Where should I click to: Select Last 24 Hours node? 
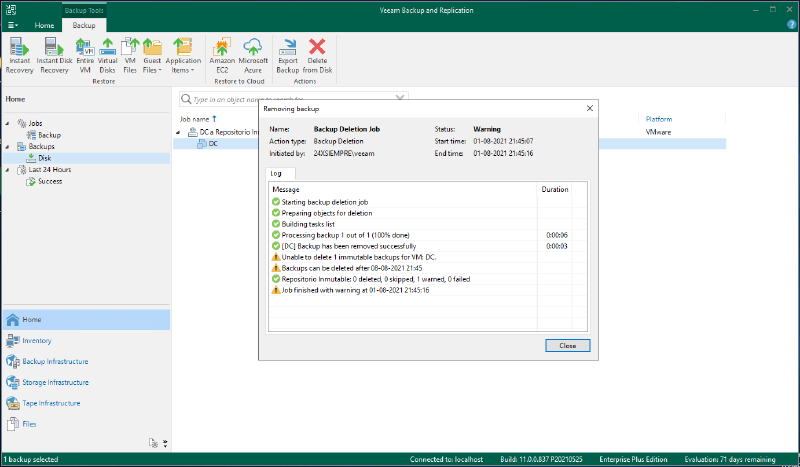tap(44, 170)
